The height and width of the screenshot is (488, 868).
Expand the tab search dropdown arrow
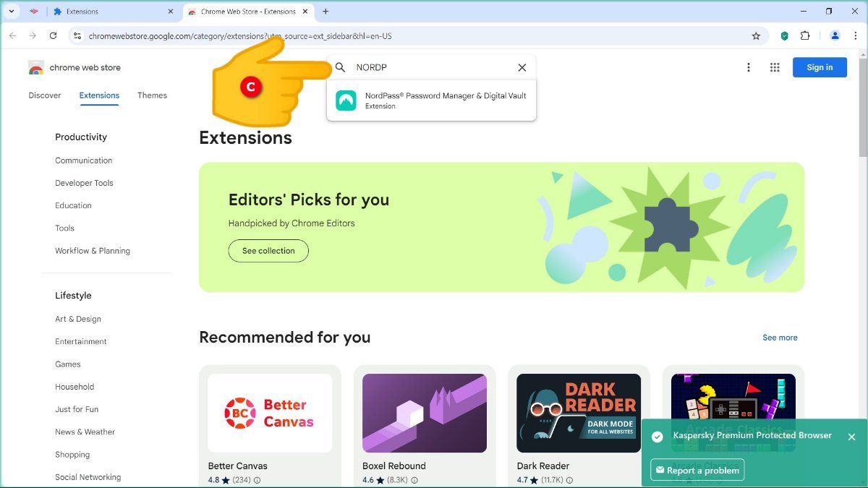pos(11,12)
